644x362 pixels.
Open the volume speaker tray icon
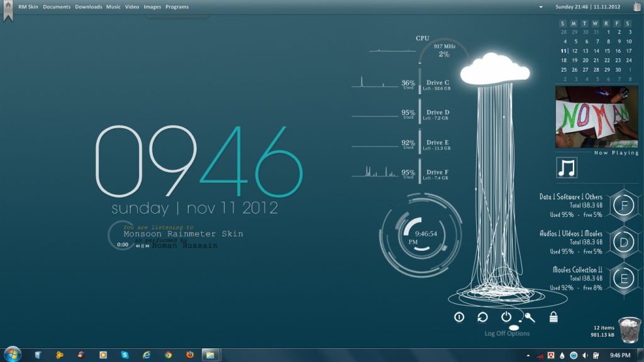point(585,356)
